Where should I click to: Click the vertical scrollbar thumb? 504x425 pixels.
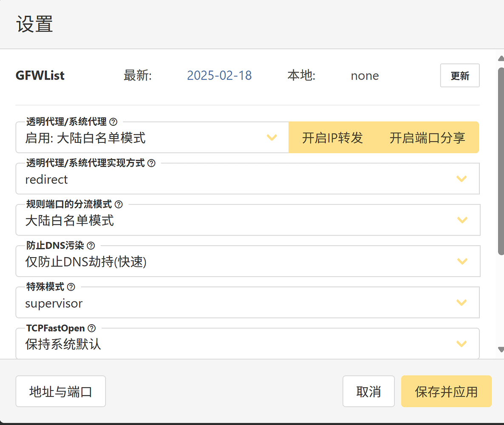coord(501,161)
